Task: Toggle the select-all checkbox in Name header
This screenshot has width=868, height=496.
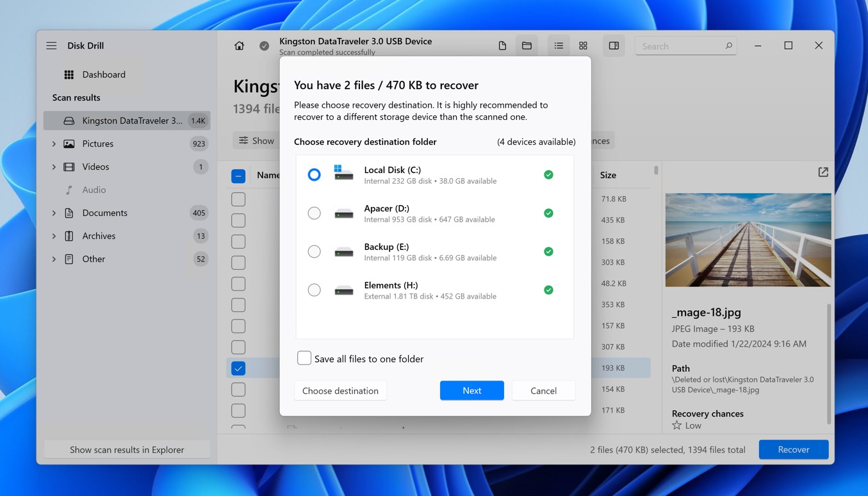Action: tap(238, 176)
